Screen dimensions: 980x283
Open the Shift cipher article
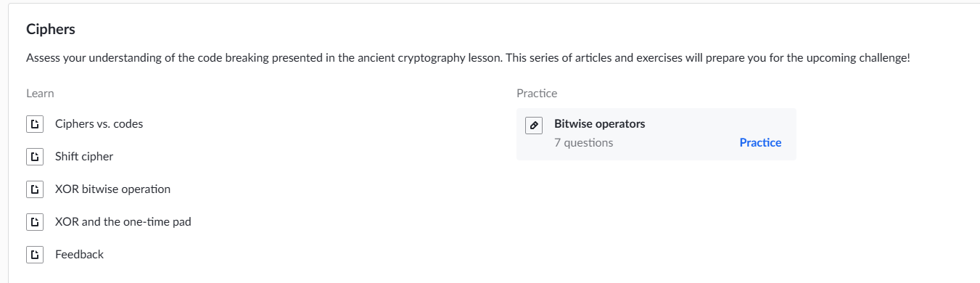click(x=84, y=157)
